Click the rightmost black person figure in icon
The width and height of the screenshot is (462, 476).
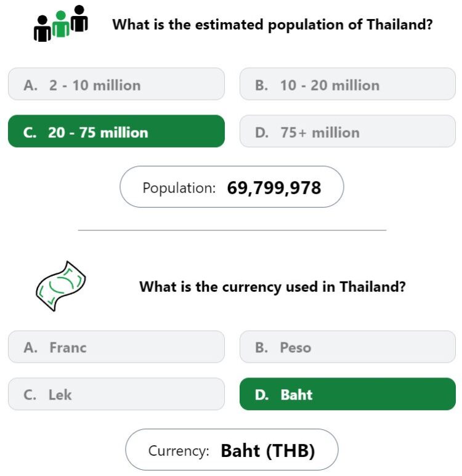pos(79,18)
